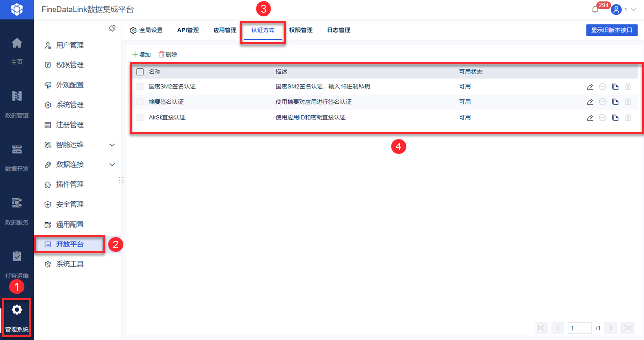Click the 删除 delete button in the toolbar
Image resolution: width=644 pixels, height=340 pixels.
click(x=168, y=55)
